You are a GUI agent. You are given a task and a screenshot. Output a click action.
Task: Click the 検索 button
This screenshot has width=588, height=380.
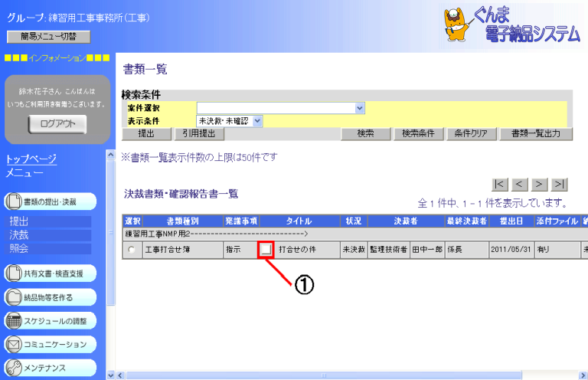(366, 133)
